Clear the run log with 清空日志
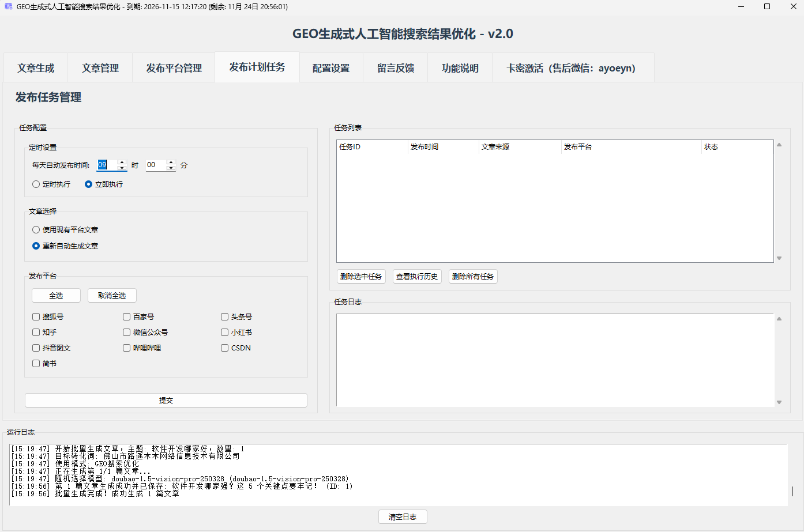Screen dimensions: 804x532 pyautogui.click(x=403, y=516)
